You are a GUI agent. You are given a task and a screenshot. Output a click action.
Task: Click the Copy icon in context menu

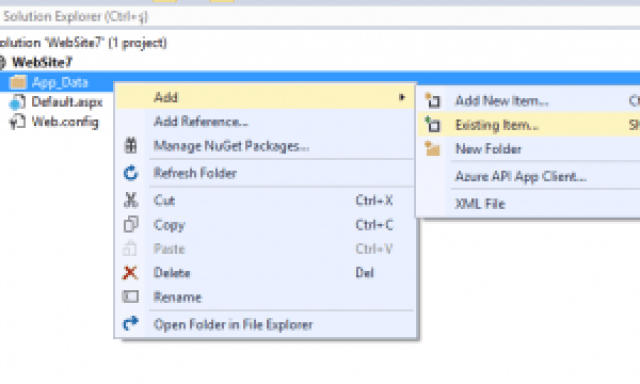[x=131, y=224]
